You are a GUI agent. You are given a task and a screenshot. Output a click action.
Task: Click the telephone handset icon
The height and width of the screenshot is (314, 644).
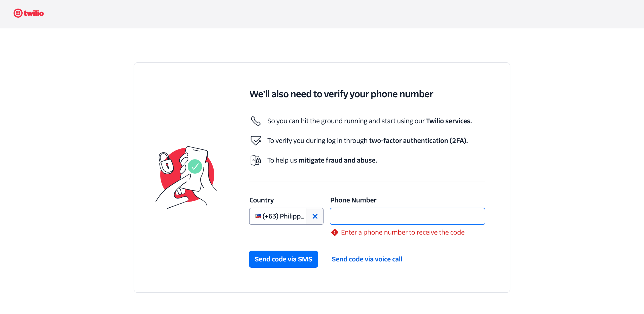[x=256, y=121]
